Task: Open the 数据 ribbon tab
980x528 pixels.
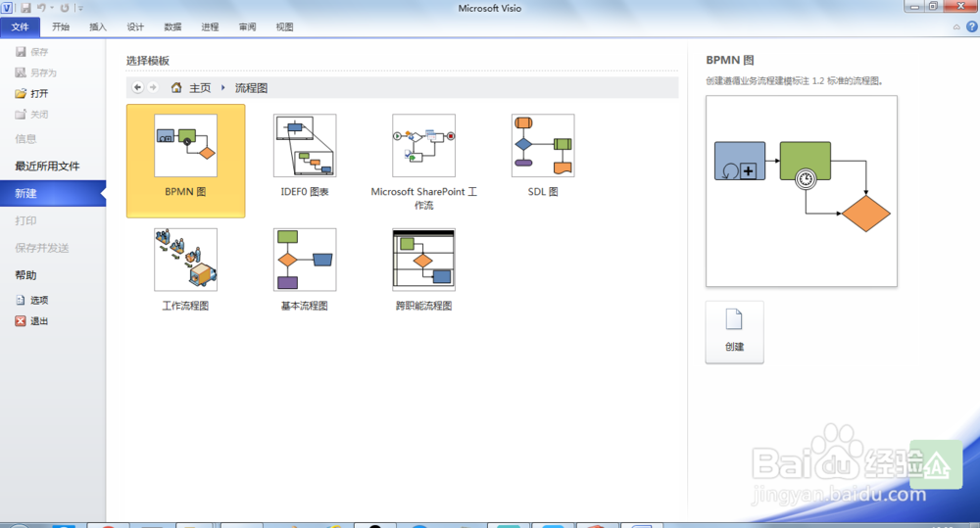Action: [172, 26]
